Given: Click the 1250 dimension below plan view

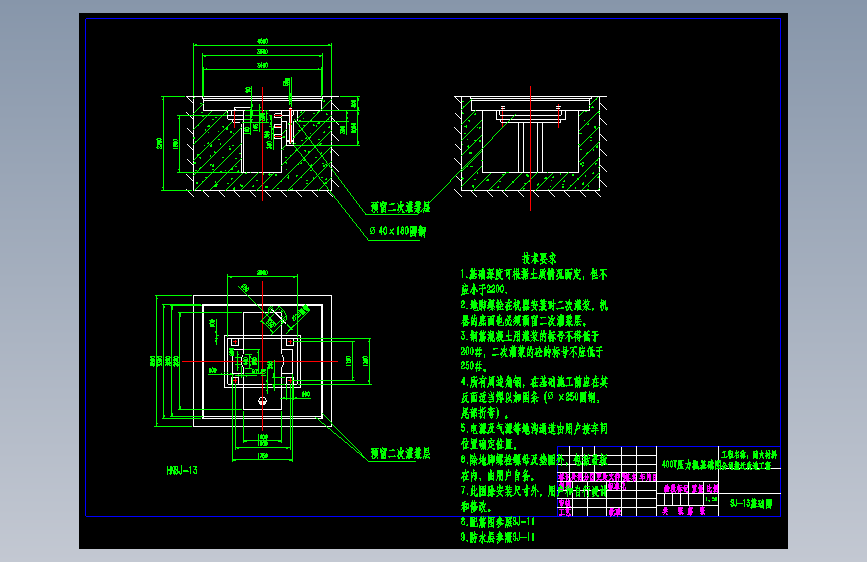Looking at the screenshot, I should click(263, 456).
